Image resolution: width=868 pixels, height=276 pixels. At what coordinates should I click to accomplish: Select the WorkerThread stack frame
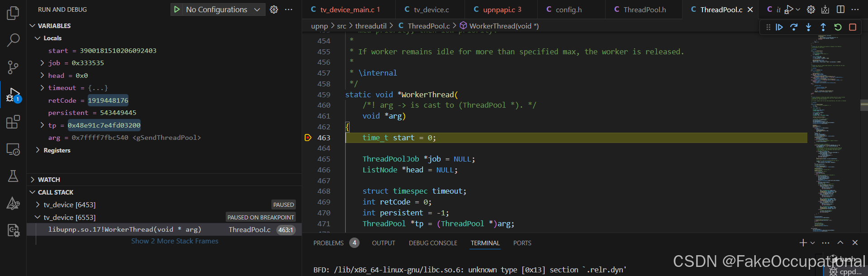click(164, 230)
